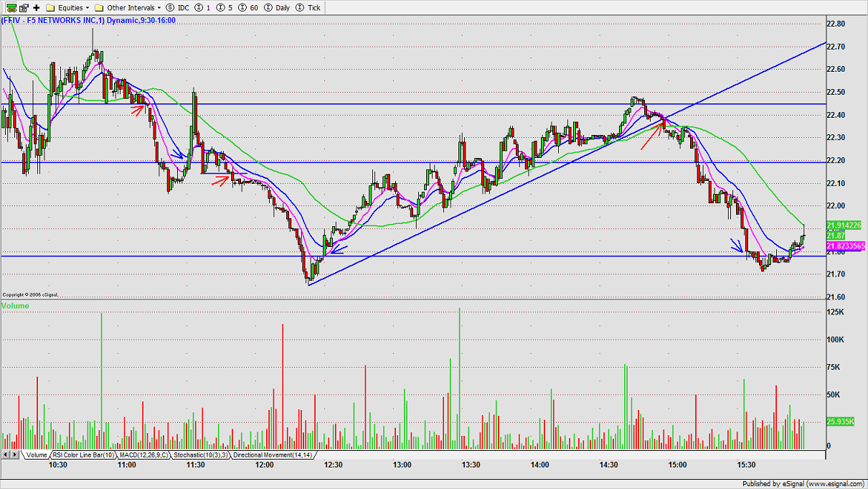Switch to the 60 minute interval
Viewport: 868px width, 489px height.
pyautogui.click(x=248, y=8)
